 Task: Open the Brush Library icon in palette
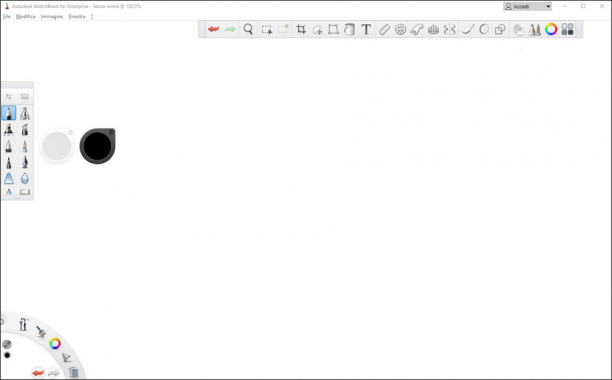[x=25, y=97]
